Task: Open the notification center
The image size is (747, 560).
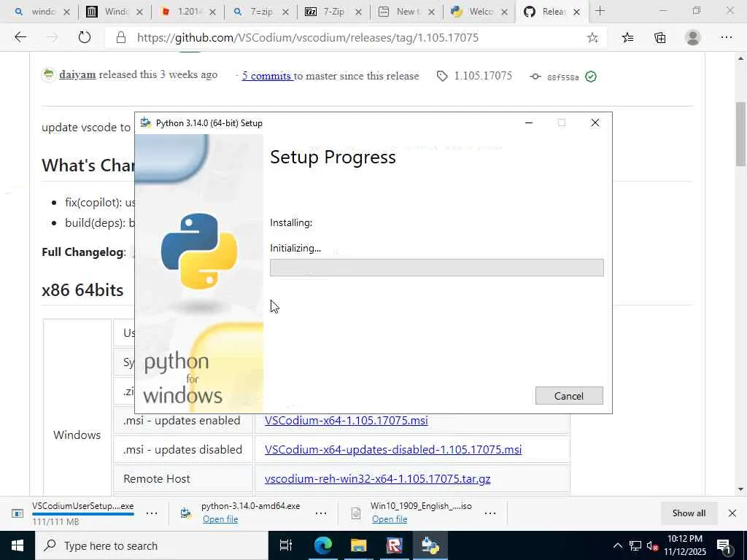Action: click(x=724, y=545)
